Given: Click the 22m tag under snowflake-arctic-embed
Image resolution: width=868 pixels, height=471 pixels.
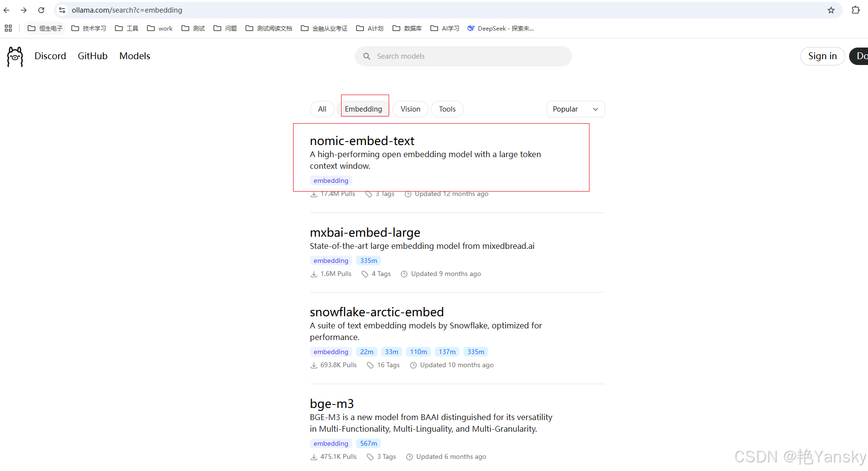Looking at the screenshot, I should [367, 352].
